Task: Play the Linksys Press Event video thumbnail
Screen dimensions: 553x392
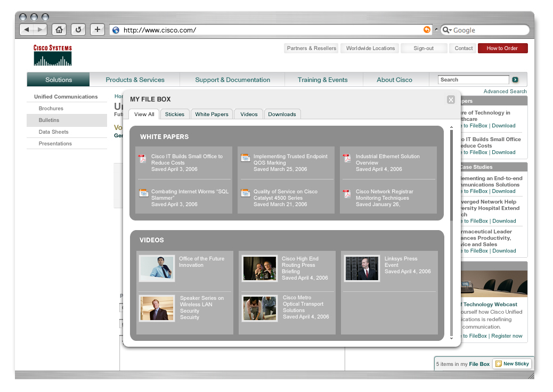Action: 362,268
